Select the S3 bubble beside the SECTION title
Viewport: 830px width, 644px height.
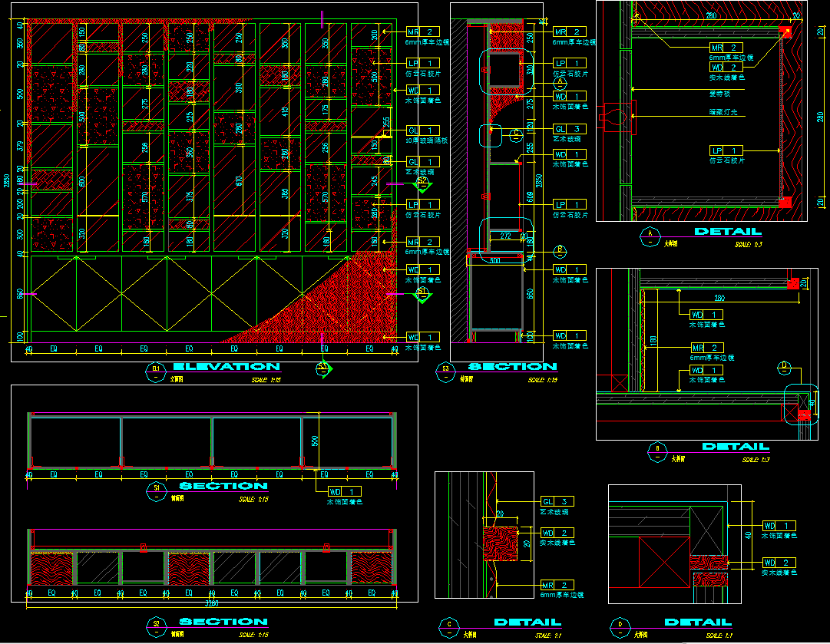(445, 369)
